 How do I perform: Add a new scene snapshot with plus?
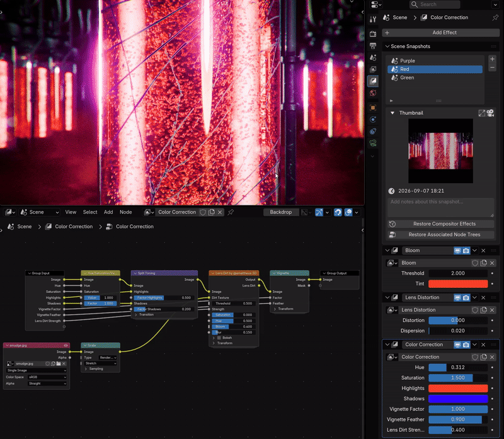pyautogui.click(x=492, y=59)
